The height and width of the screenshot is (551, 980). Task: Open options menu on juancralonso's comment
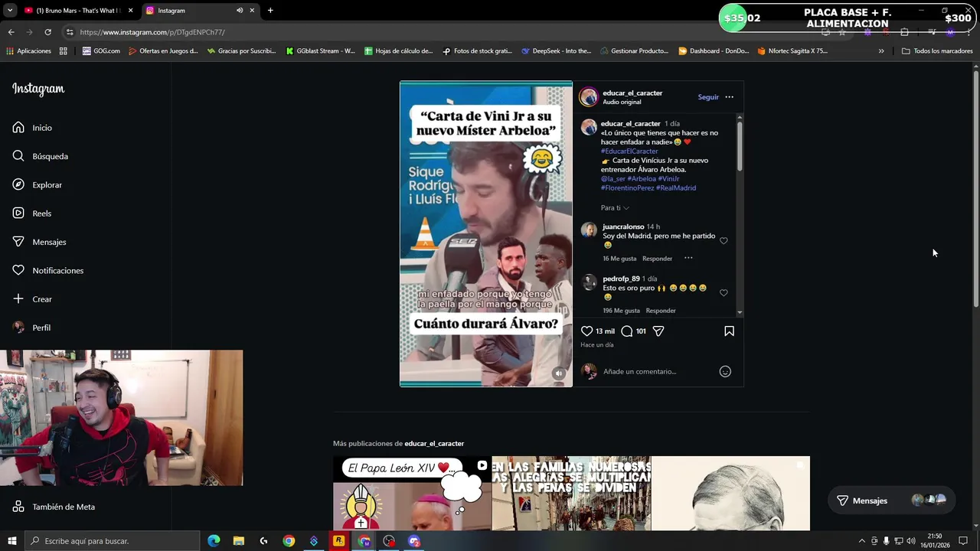[688, 258]
